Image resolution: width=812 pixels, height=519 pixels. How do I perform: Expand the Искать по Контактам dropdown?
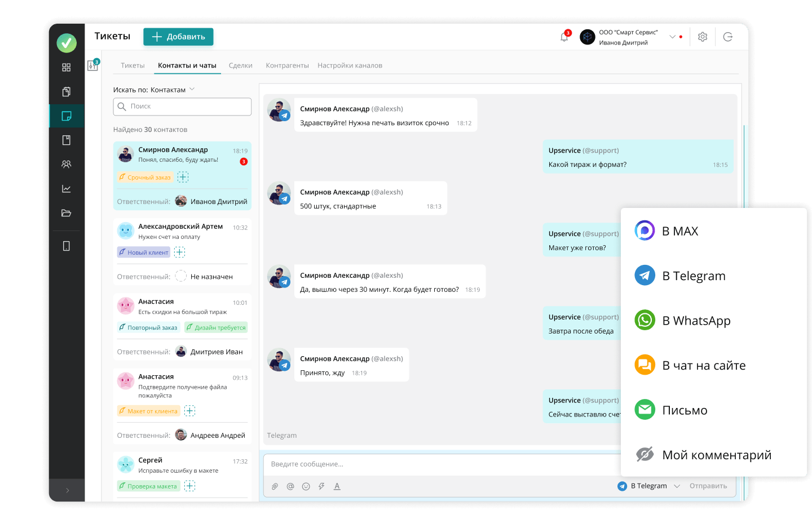(x=192, y=90)
